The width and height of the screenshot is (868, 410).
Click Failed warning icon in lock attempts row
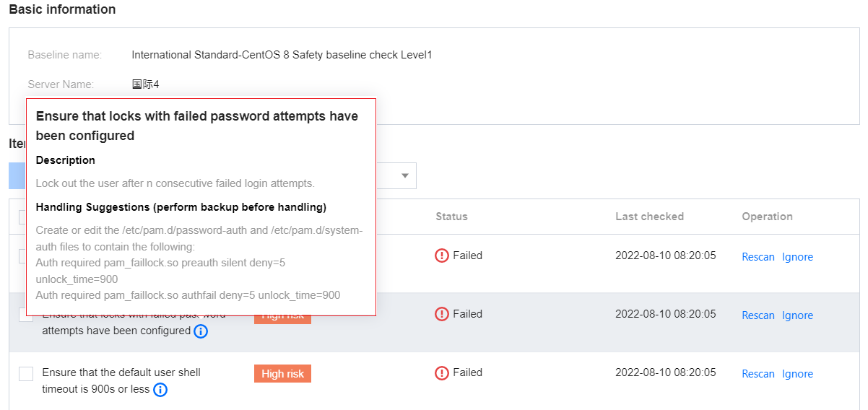[442, 314]
